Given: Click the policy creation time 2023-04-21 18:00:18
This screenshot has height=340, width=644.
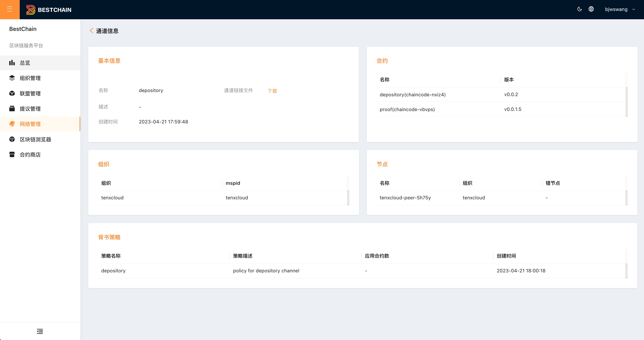Looking at the screenshot, I should pyautogui.click(x=521, y=271).
